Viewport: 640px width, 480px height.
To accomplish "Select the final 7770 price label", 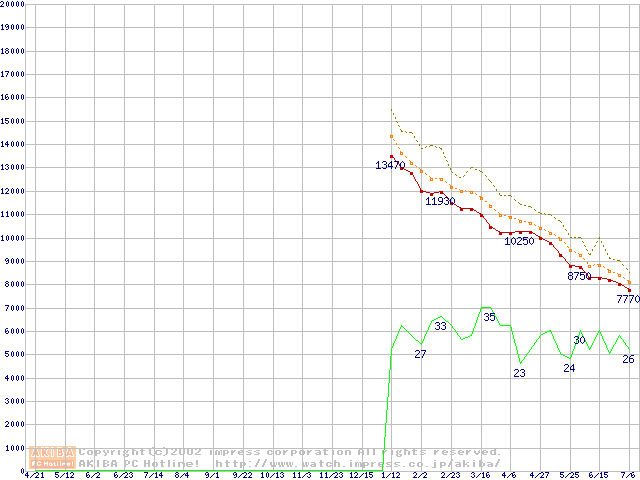I will [x=627, y=299].
